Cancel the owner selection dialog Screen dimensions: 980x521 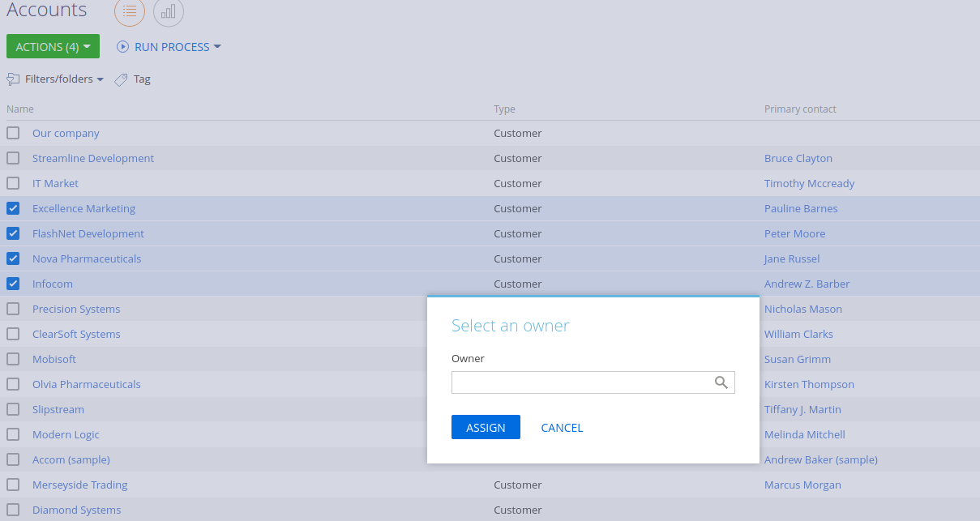[562, 428]
